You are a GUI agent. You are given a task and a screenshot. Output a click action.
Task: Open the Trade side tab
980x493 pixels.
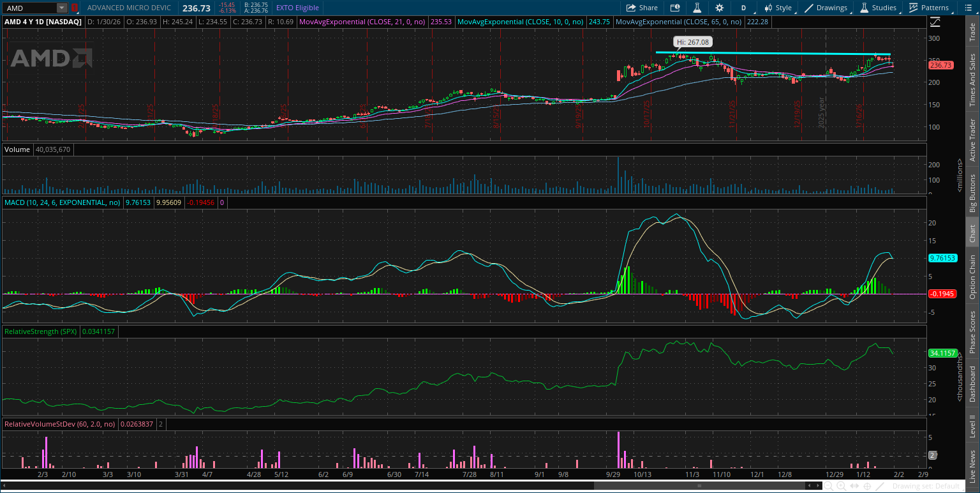pyautogui.click(x=972, y=33)
